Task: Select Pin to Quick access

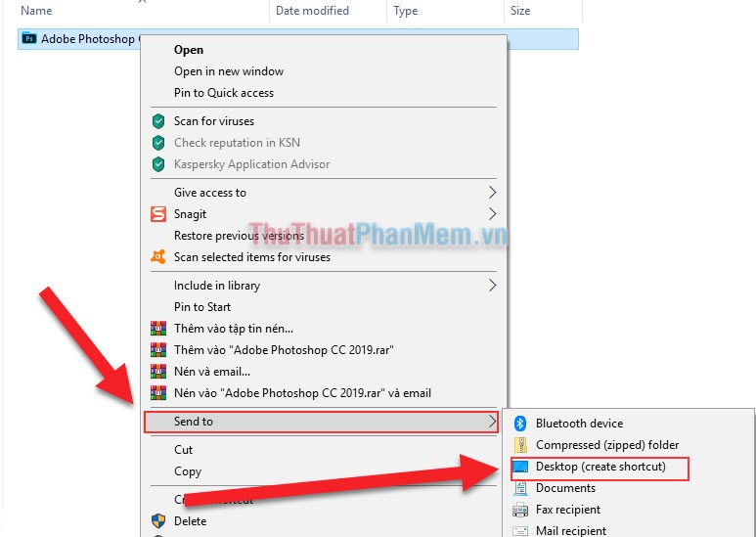Action: 224,93
